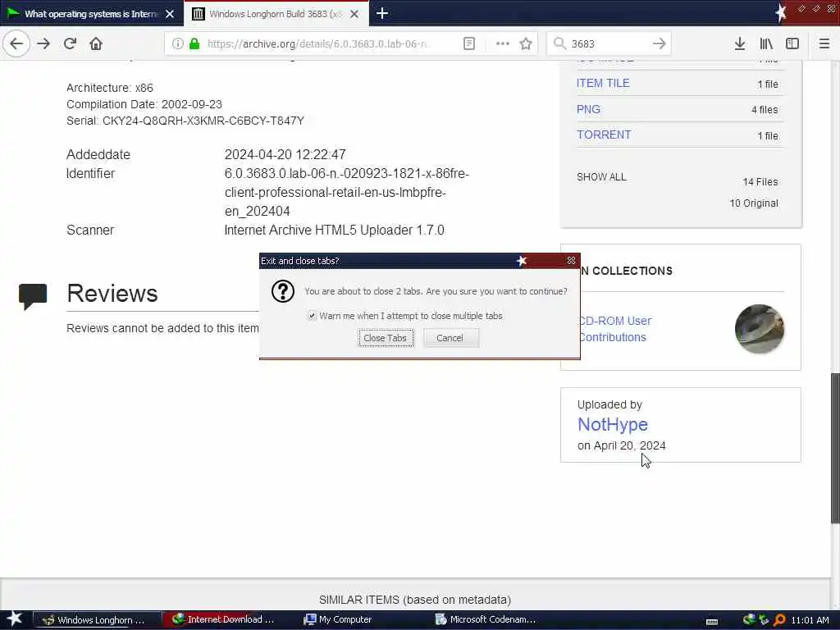Click the Serial key text line
Viewport: 840px width, 630px height.
tap(185, 121)
